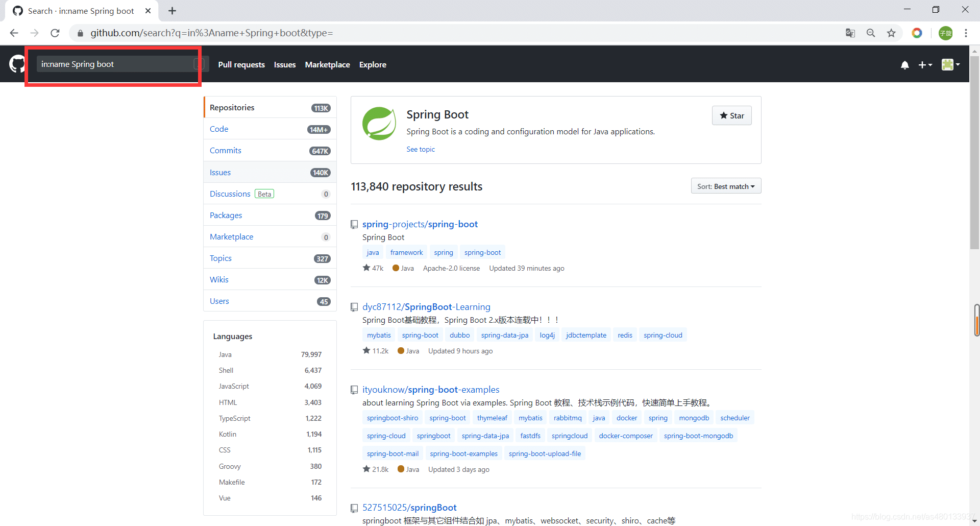Viewport: 980px width, 526px height.
Task: Expand the Sort: Best match dropdown
Action: pos(726,186)
